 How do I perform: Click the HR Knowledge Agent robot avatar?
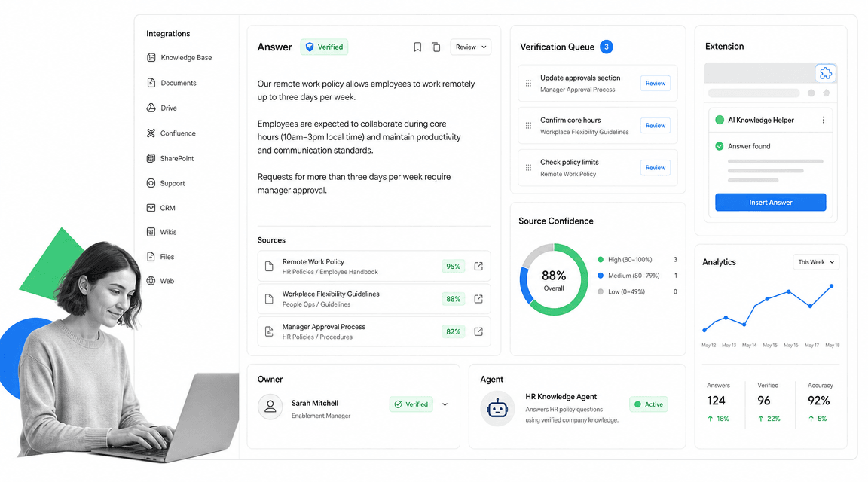pos(497,408)
